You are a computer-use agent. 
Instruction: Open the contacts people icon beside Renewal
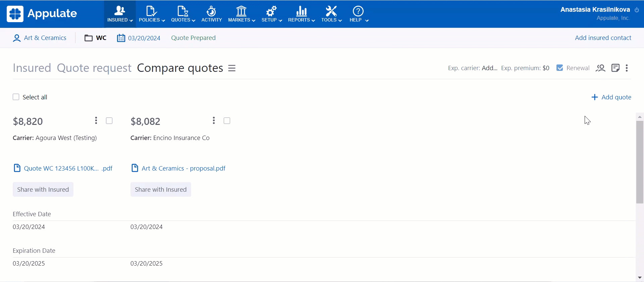click(x=600, y=68)
